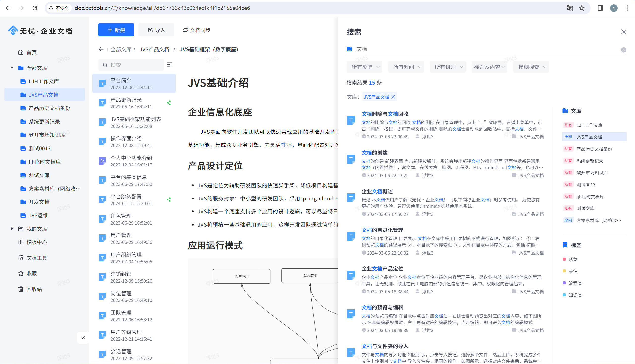Image resolution: width=635 pixels, height=364 pixels.
Task: Collapse the left sidebar with double-chevron
Action: (x=83, y=338)
